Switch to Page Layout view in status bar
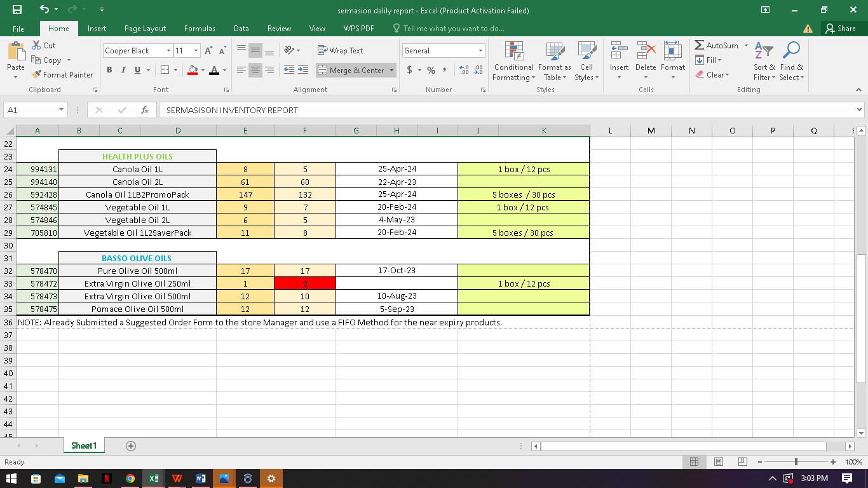Image resolution: width=868 pixels, height=488 pixels. (719, 462)
